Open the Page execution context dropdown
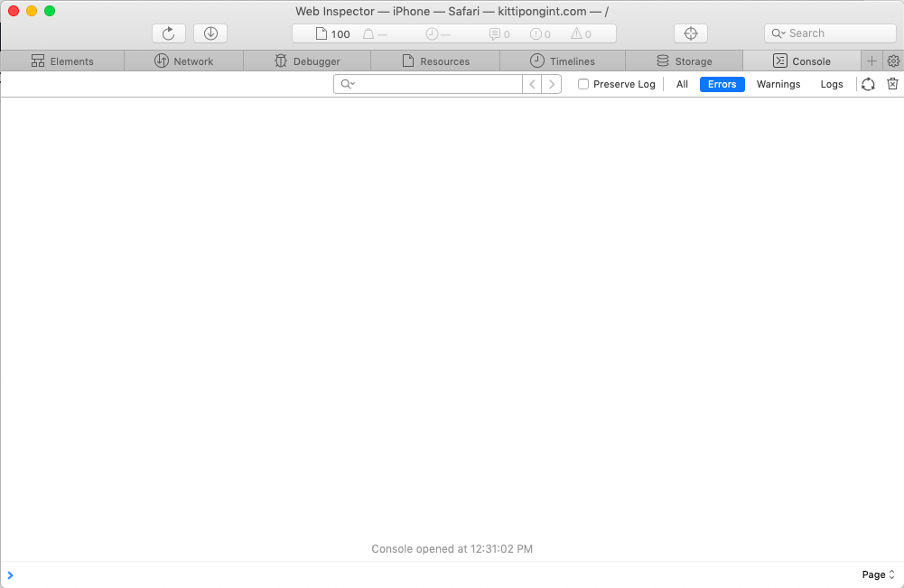Viewport: 904px width, 588px height. 878,574
